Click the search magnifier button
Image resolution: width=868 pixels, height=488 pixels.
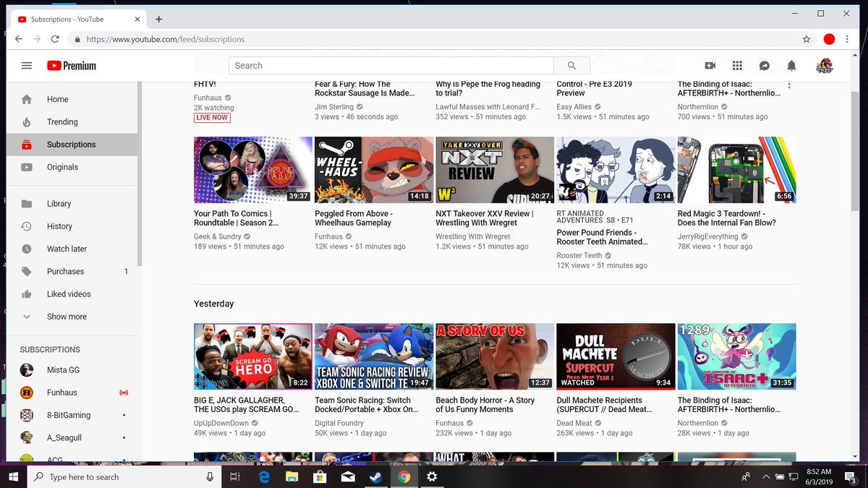571,66
